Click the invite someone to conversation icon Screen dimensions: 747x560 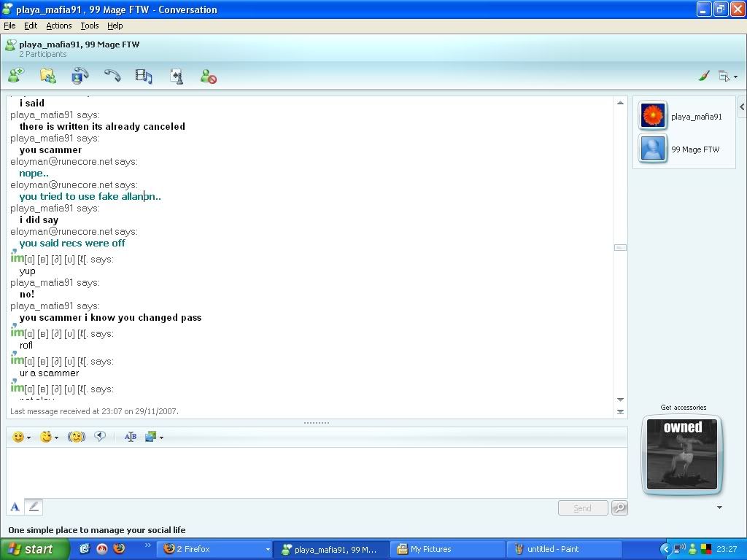tap(15, 75)
